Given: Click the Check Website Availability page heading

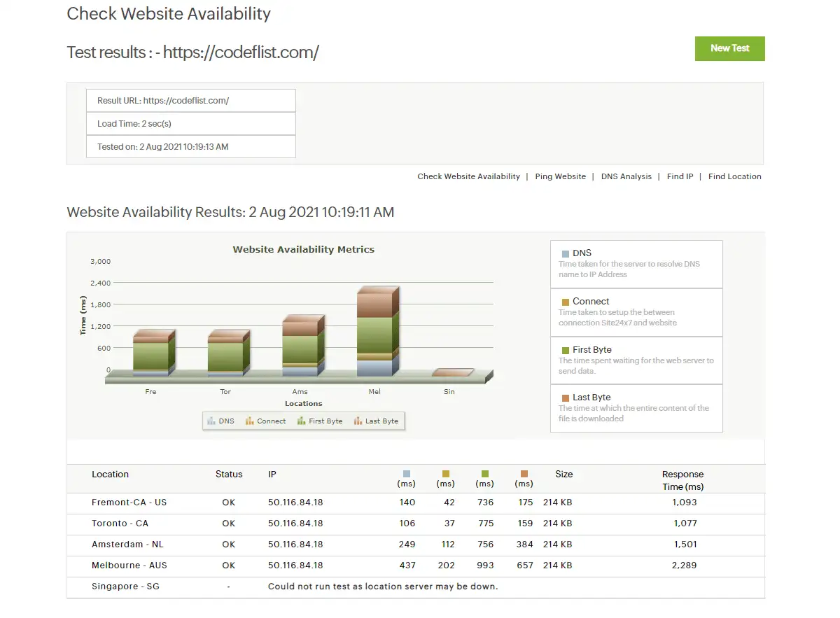Looking at the screenshot, I should 169,13.
